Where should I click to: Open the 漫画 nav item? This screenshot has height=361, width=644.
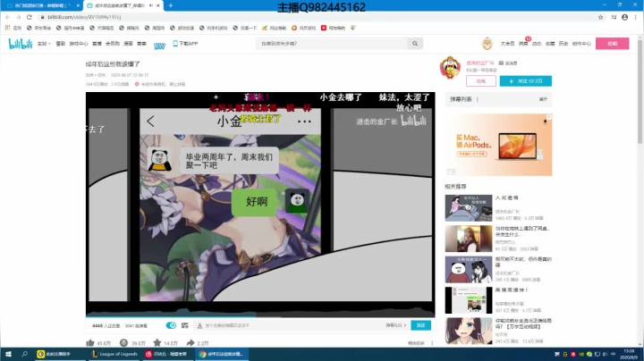pos(129,44)
